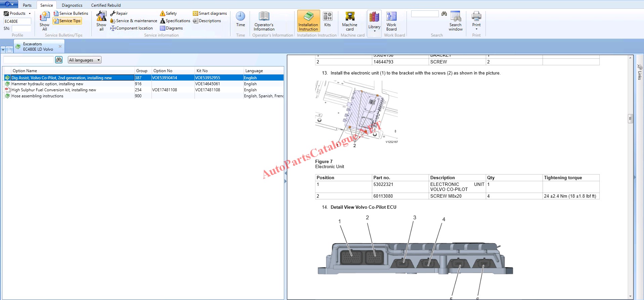Screen dimensions: 644x300
Task: Toggle the Service Tips filter
Action: coord(67,21)
